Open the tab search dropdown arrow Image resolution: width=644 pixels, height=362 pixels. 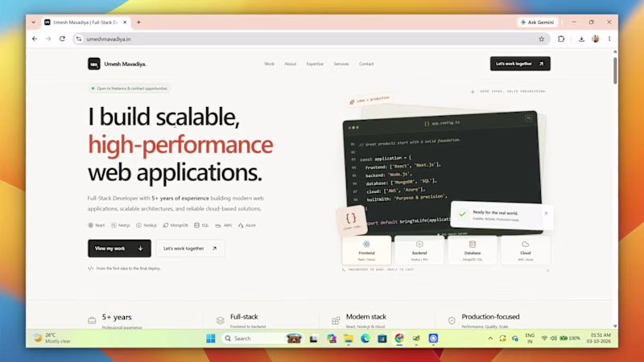click(33, 23)
